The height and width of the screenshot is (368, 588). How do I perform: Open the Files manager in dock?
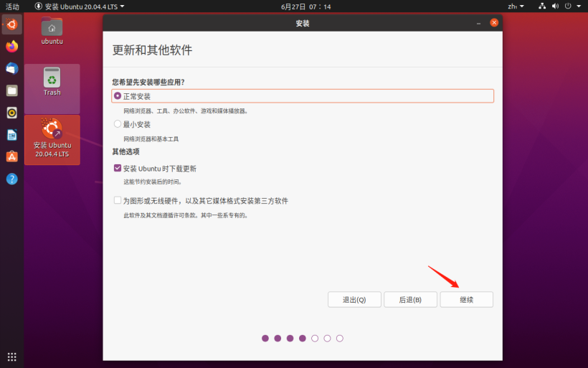[x=12, y=90]
